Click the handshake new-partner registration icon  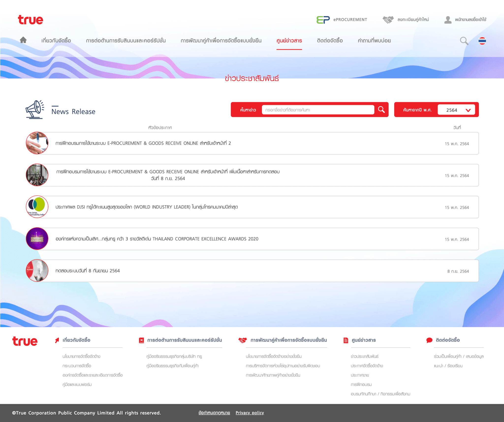[x=388, y=20]
